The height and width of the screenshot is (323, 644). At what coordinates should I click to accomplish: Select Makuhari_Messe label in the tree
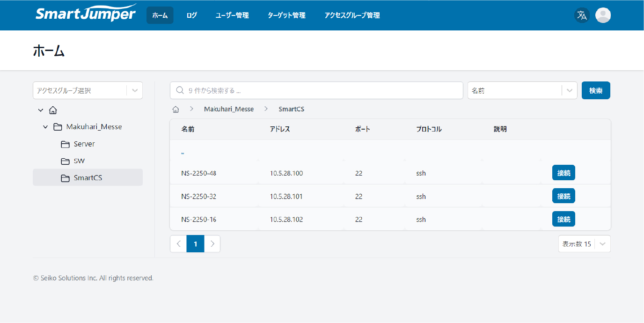click(x=94, y=127)
